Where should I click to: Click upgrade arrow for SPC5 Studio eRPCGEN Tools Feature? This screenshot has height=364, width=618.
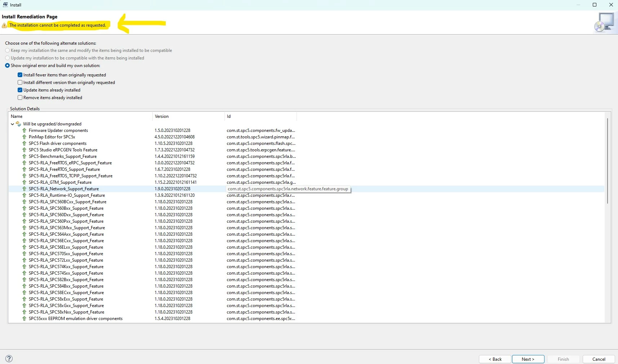coord(25,150)
